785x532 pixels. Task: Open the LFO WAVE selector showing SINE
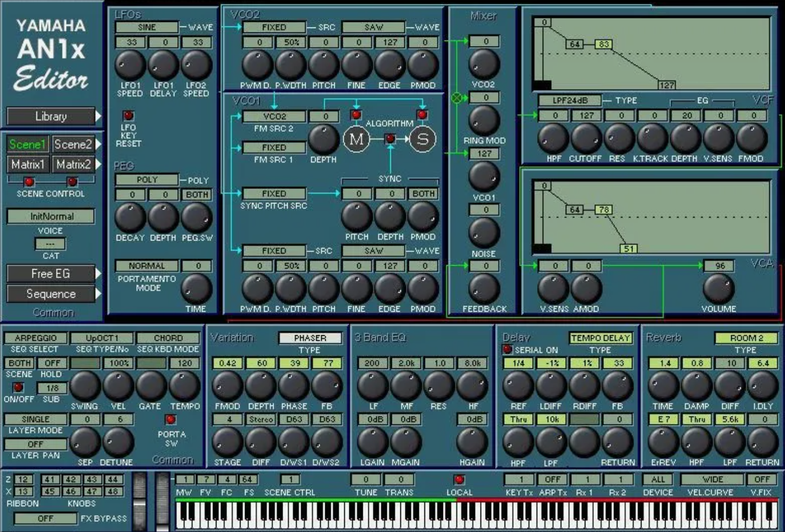point(147,27)
